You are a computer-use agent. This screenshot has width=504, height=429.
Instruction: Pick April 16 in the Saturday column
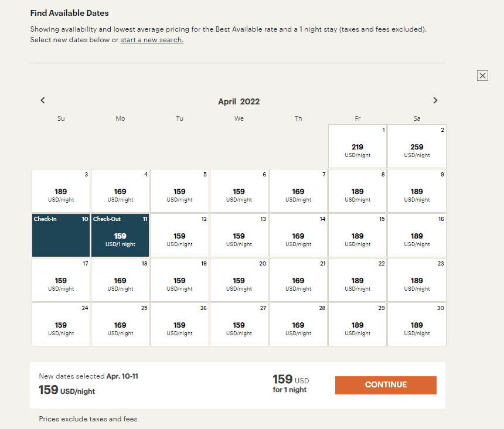click(x=416, y=234)
